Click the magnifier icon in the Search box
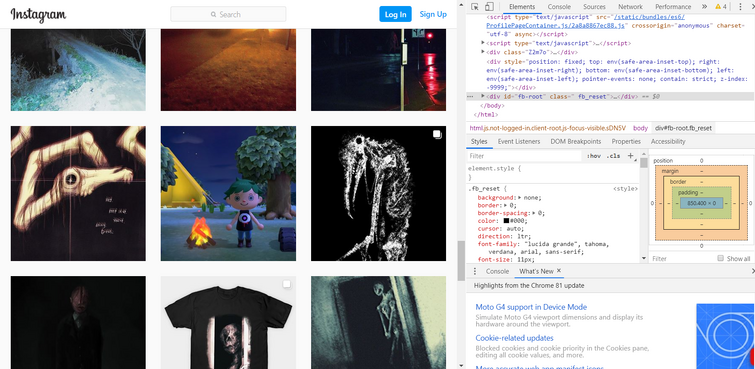Screen dimensions: 755x369 click(213, 14)
